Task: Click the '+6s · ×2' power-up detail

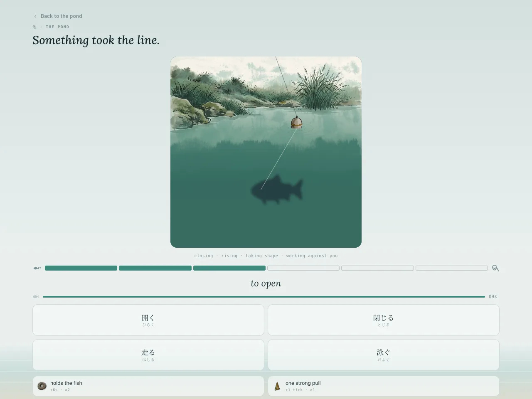Action: (60, 390)
